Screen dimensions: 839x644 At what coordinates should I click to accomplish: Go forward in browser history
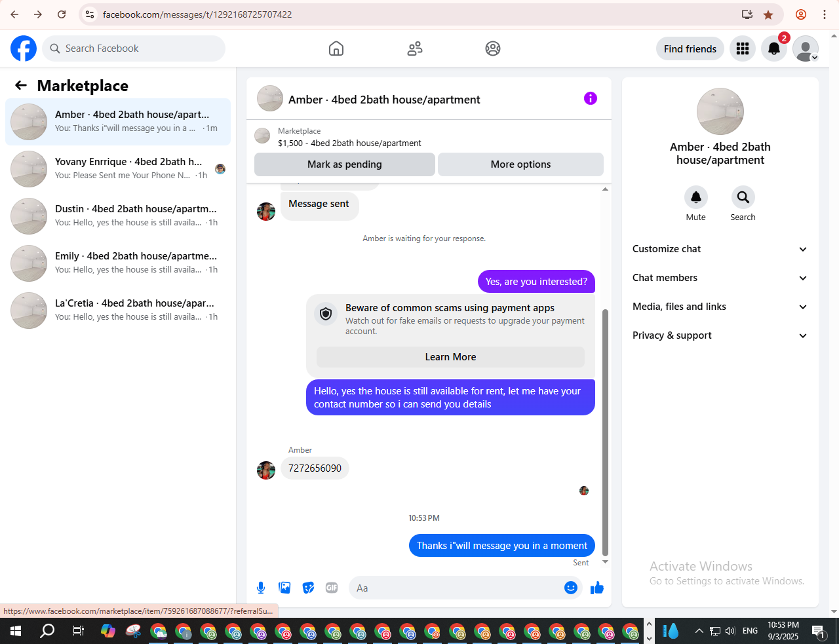coord(38,14)
